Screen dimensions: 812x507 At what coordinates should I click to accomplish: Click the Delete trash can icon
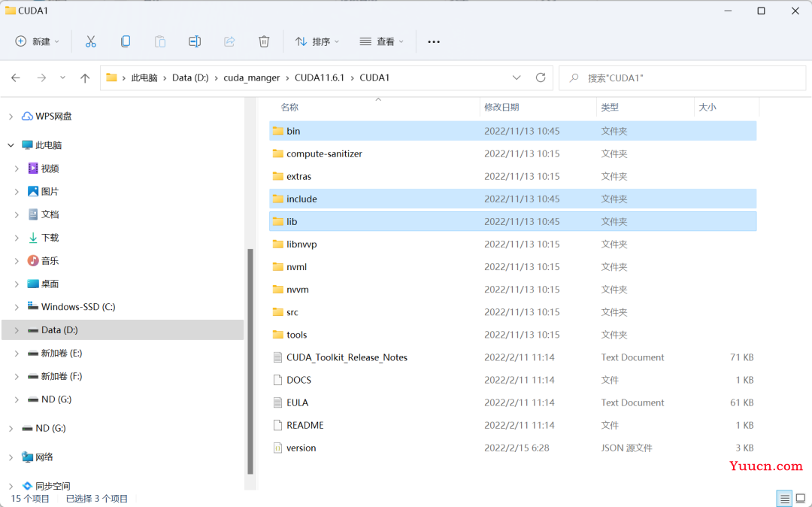click(x=264, y=41)
